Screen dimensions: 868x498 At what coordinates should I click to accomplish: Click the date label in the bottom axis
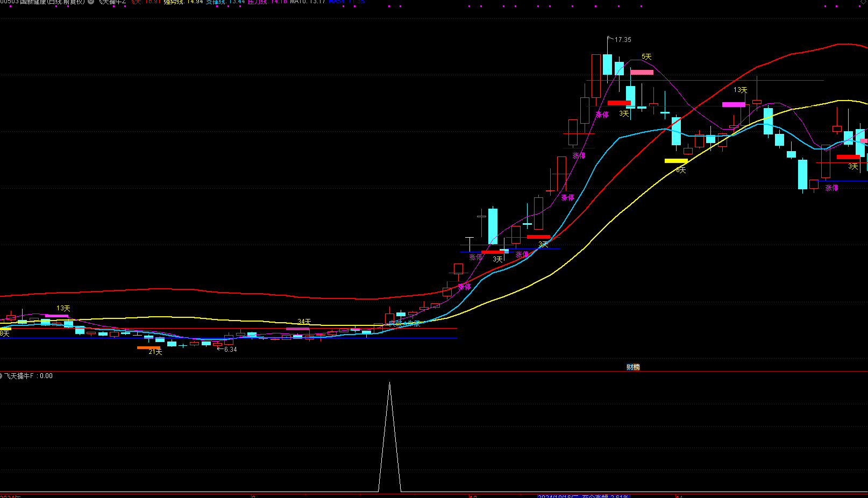[x=584, y=496]
